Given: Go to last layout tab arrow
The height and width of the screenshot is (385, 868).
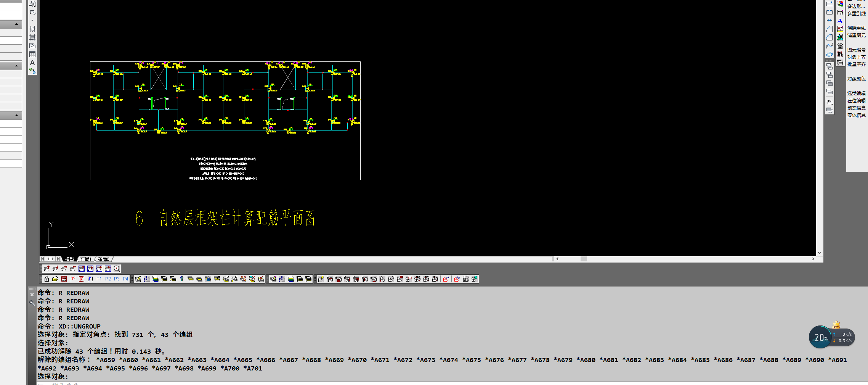Looking at the screenshot, I should 58,259.
